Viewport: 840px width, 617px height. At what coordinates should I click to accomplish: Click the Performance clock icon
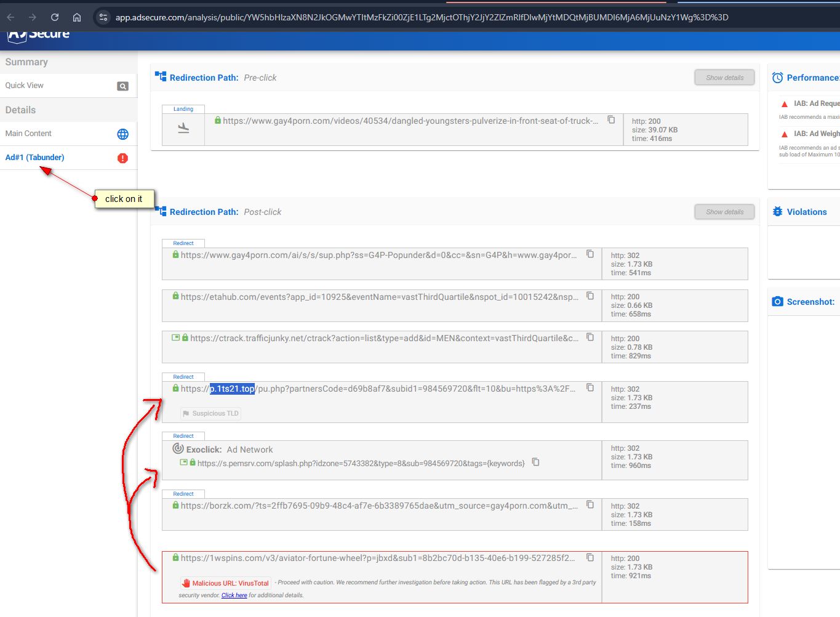[x=778, y=78]
